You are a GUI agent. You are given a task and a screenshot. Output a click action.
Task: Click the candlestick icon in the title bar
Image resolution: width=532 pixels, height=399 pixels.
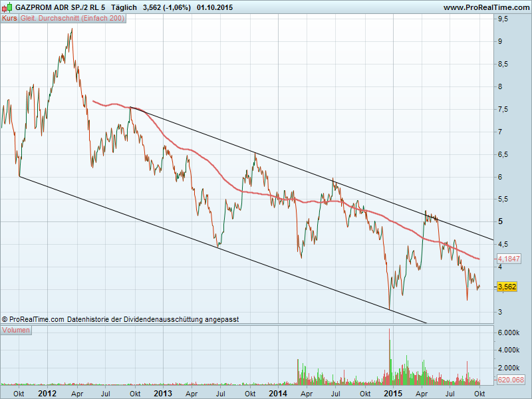pos(7,7)
